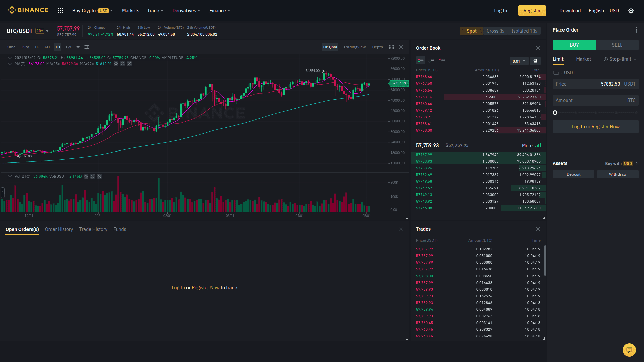The width and height of the screenshot is (644, 362).
Task: Expand the Stop-limit order type dropdown
Action: coord(635,59)
